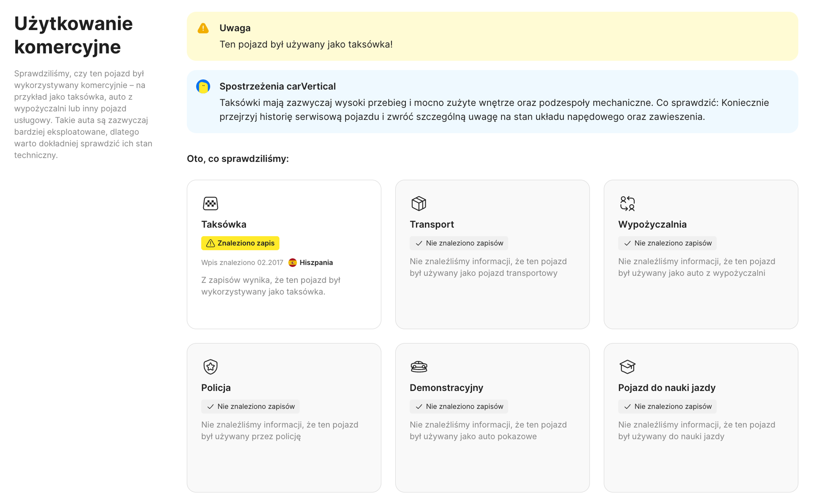Click the yellow Znaleziono zapis badge
The width and height of the screenshot is (813, 504).
coord(240,243)
